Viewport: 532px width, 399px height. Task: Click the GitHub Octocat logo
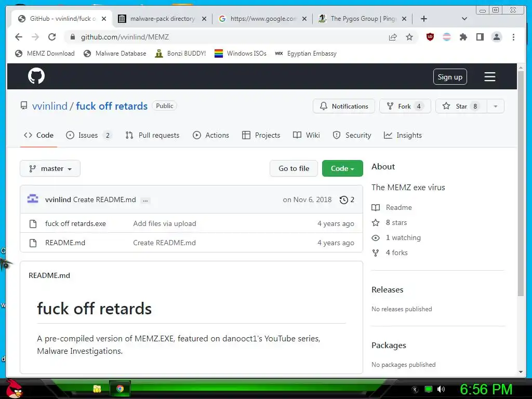pos(36,76)
